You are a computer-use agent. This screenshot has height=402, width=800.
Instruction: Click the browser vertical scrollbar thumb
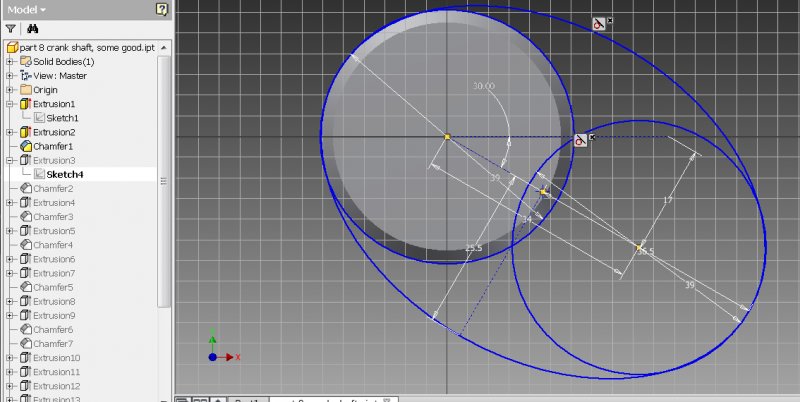tap(164, 181)
